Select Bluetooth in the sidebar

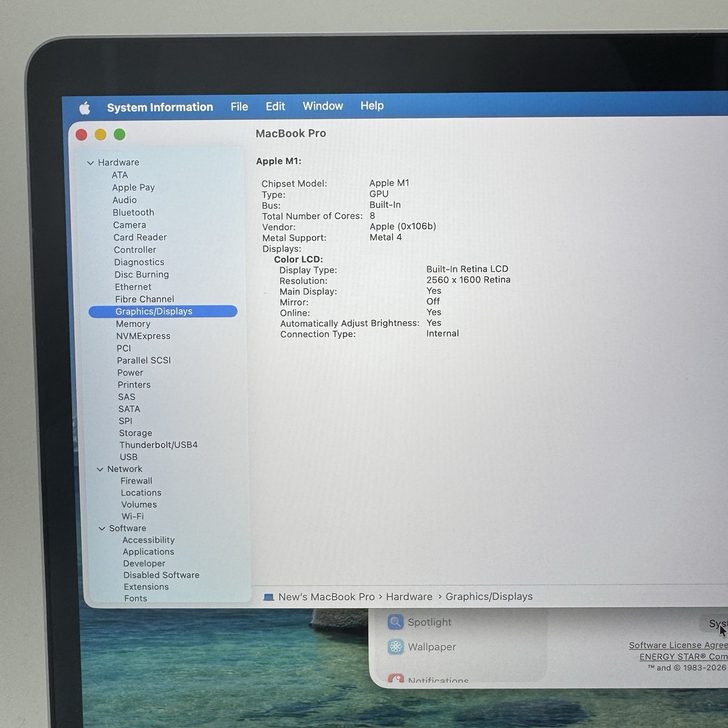pyautogui.click(x=133, y=212)
